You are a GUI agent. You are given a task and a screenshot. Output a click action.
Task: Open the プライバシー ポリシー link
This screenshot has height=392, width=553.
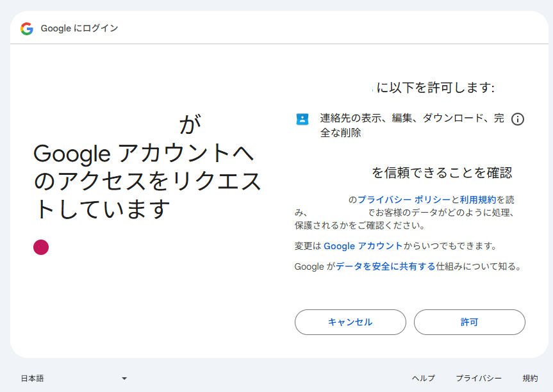click(x=404, y=200)
